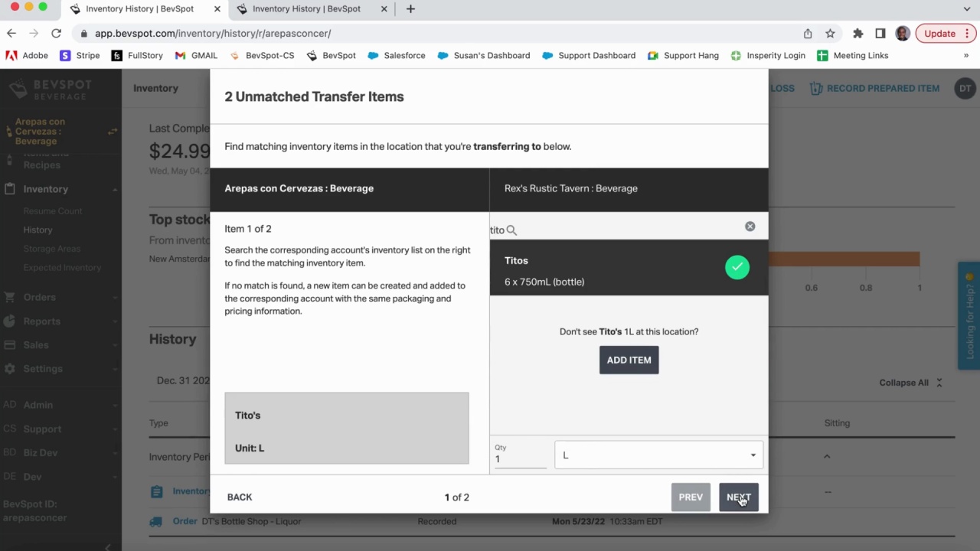Open Stripe bookmark
The width and height of the screenshot is (980, 551).
tap(80, 56)
